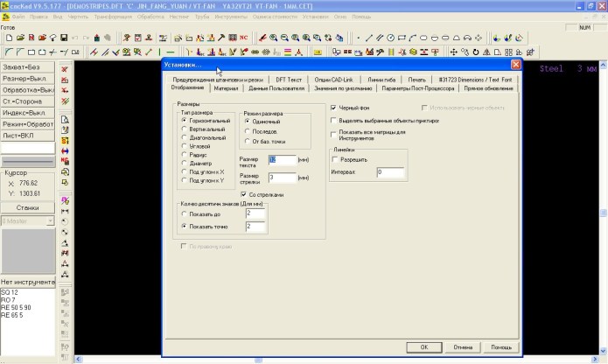
Task: Click the mirror transform icon
Action: pos(486,52)
